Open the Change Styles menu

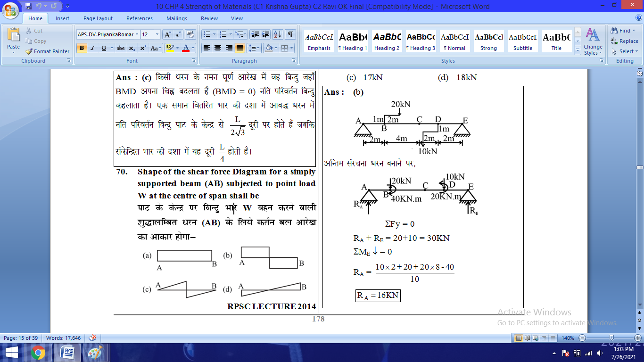pyautogui.click(x=593, y=41)
